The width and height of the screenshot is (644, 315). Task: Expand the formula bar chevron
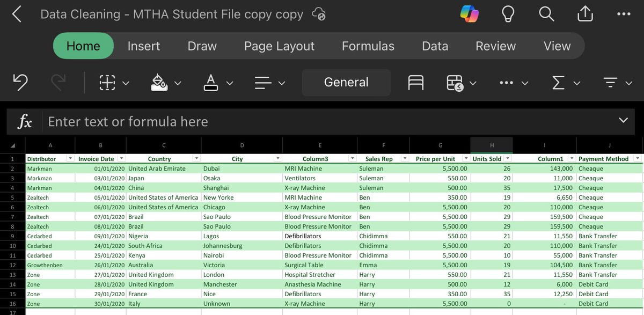(x=623, y=120)
